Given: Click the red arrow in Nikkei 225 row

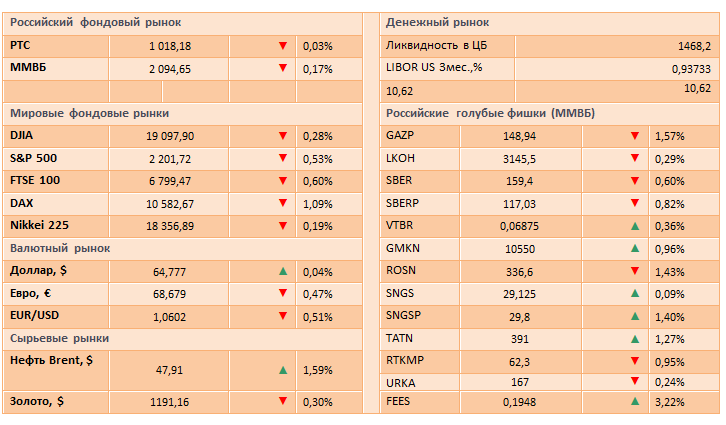Looking at the screenshot, I should [283, 226].
